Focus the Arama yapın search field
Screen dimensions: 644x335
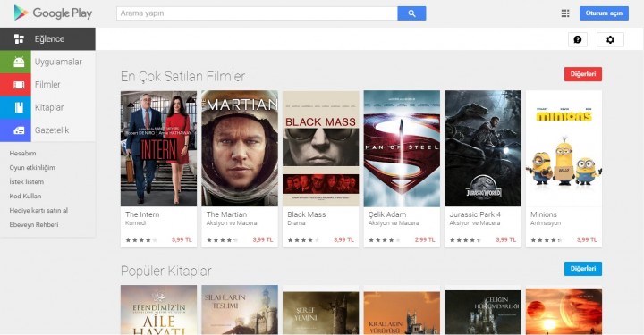pyautogui.click(x=257, y=13)
